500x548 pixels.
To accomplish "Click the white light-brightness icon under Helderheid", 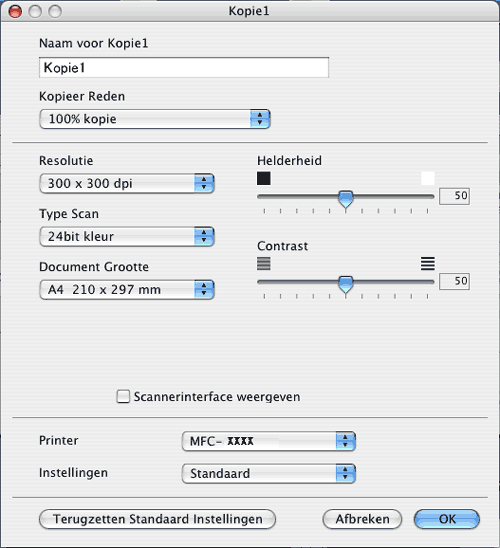I will (x=428, y=178).
